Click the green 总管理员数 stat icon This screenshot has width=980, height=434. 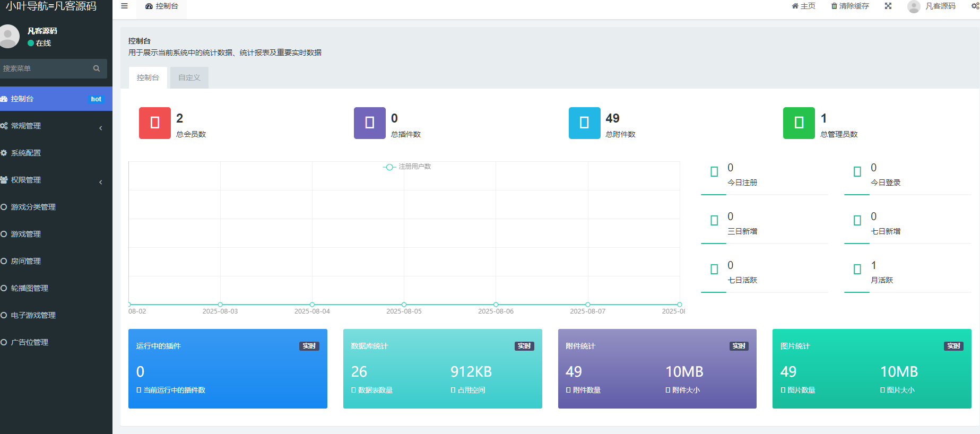pyautogui.click(x=799, y=123)
